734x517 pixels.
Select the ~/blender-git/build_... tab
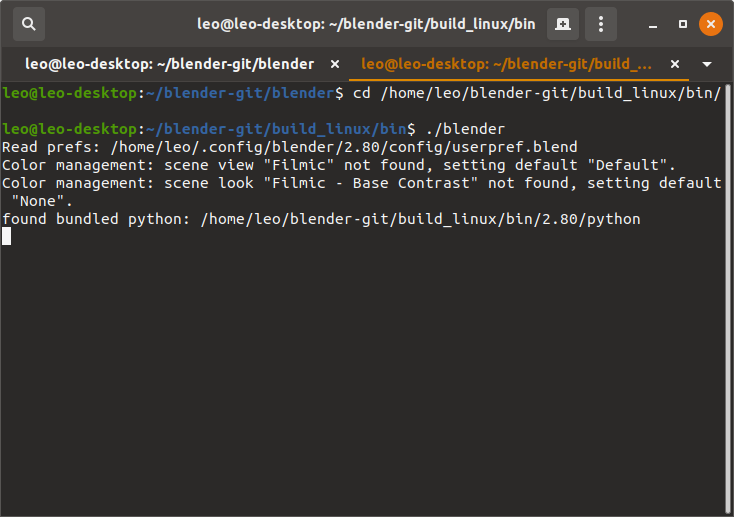[x=506, y=64]
